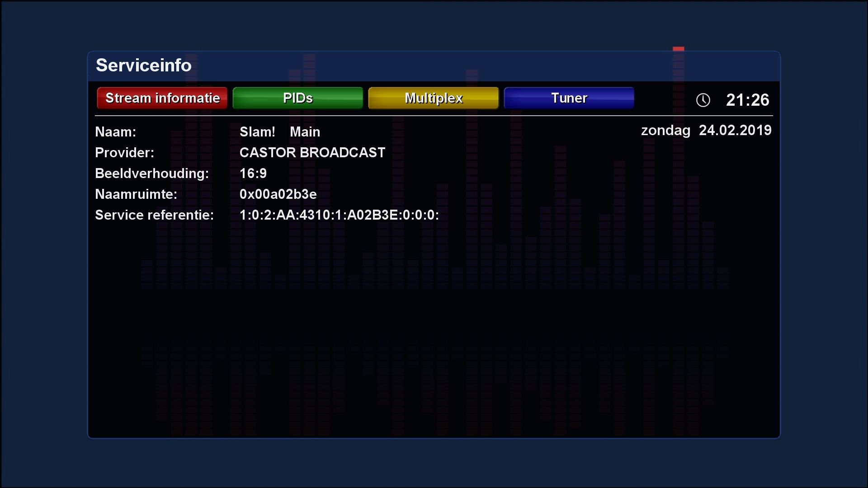Switch to the Tuner view
The width and height of the screenshot is (868, 488).
coord(569,98)
